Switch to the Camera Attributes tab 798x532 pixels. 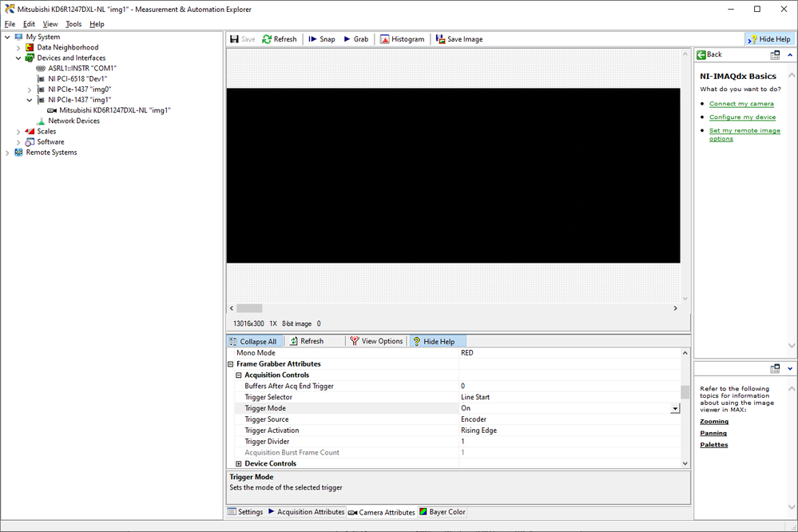tap(382, 512)
